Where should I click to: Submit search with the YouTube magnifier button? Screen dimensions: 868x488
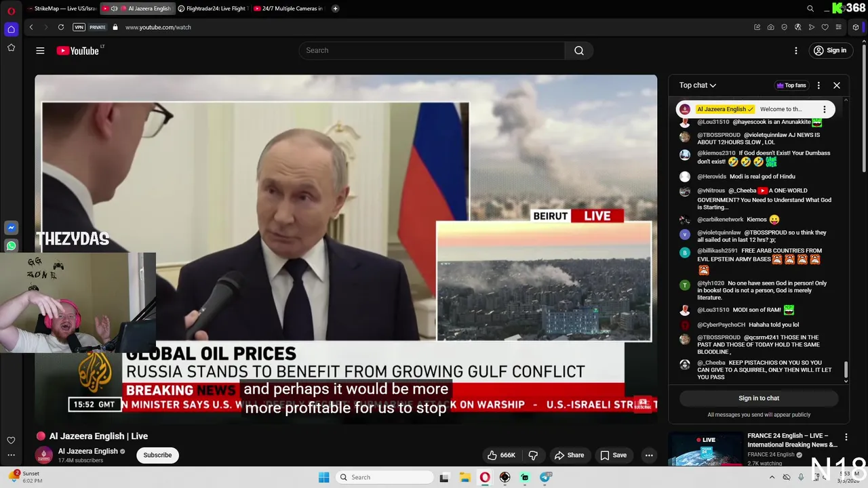(x=579, y=50)
